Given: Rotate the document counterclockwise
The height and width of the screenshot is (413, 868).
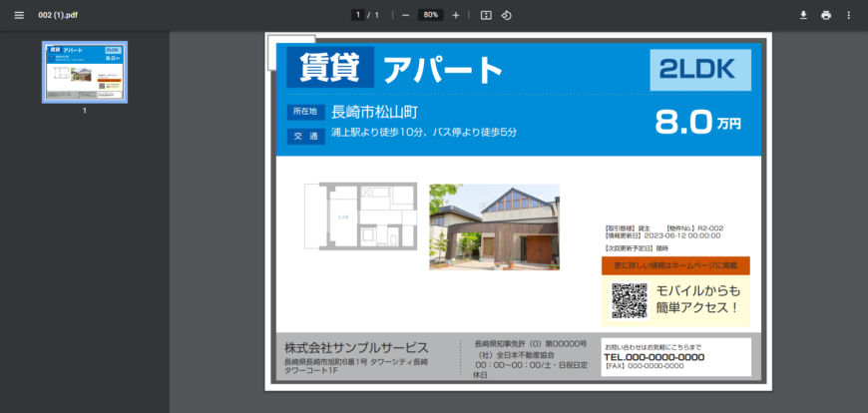Looking at the screenshot, I should point(506,15).
